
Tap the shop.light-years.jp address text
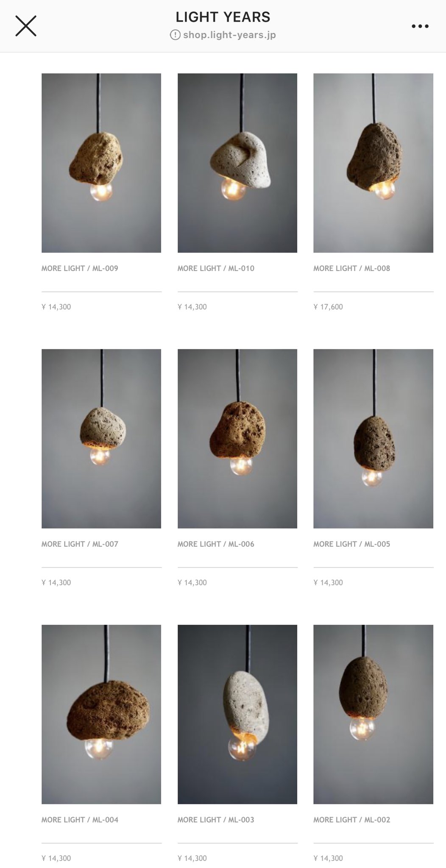tap(229, 35)
